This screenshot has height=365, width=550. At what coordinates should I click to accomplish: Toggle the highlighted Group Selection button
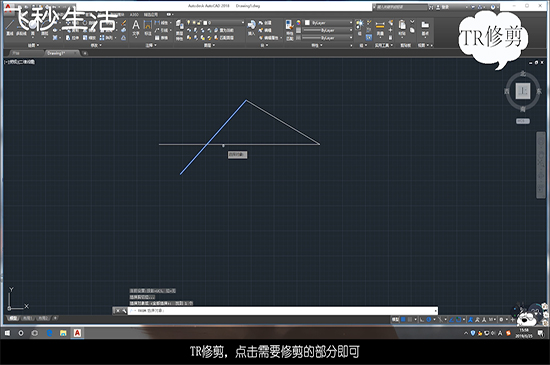pos(369,37)
